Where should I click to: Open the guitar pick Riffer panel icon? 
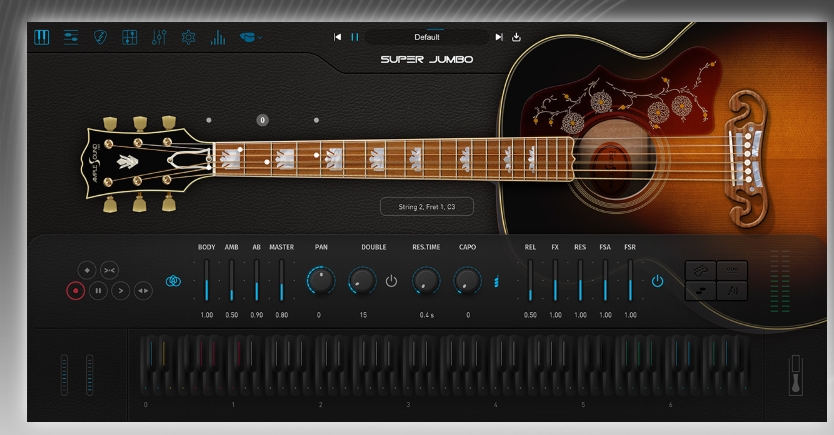(100, 37)
